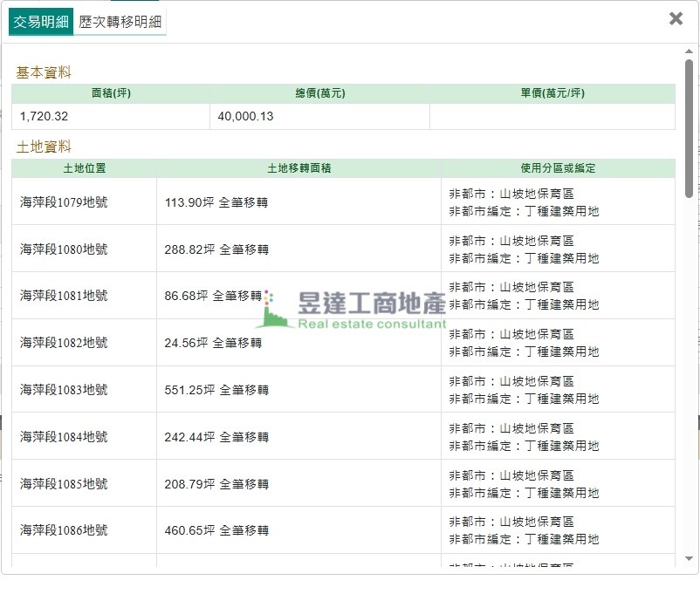The image size is (700, 594).
Task: Click the 面積(坪) column header
Action: click(111, 93)
